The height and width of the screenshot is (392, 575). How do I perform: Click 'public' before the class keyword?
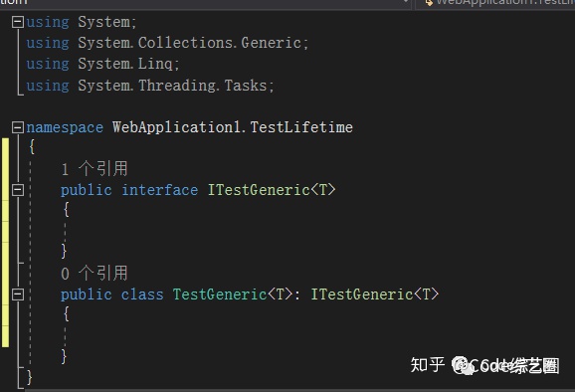pyautogui.click(x=87, y=294)
